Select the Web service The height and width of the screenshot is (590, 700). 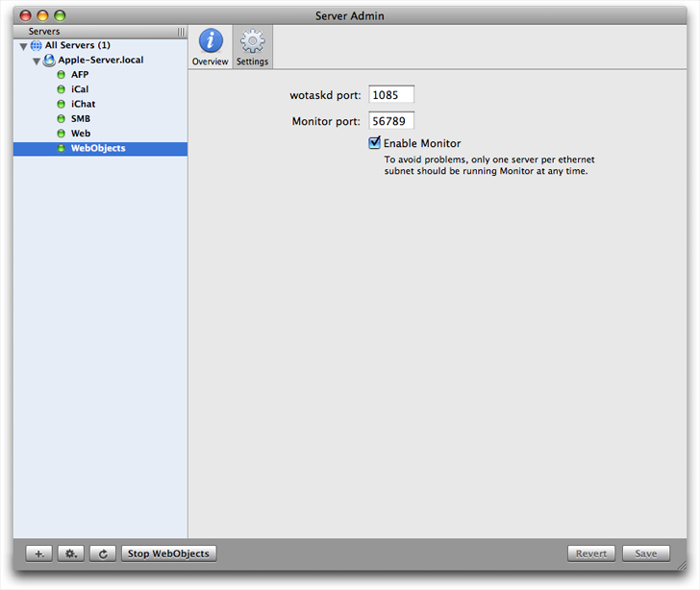(x=81, y=134)
